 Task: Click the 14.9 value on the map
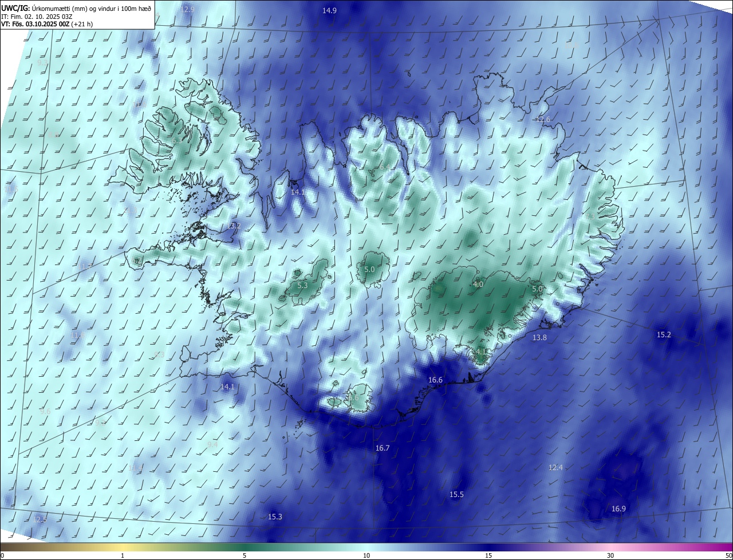329,10
